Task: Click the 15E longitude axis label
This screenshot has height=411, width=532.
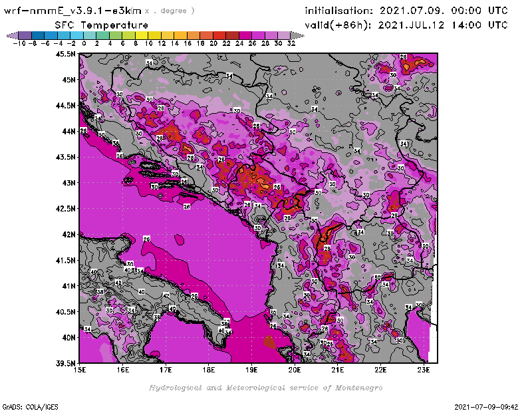Action: (x=80, y=370)
